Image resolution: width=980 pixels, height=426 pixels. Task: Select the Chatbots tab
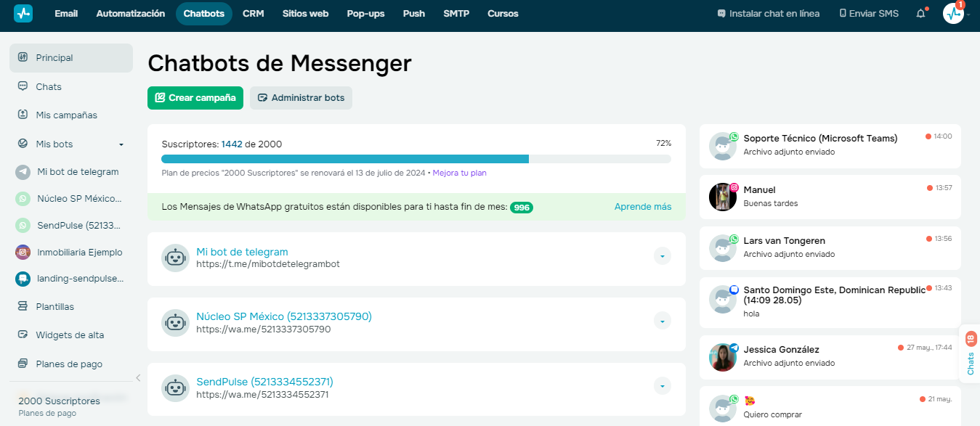click(x=204, y=14)
